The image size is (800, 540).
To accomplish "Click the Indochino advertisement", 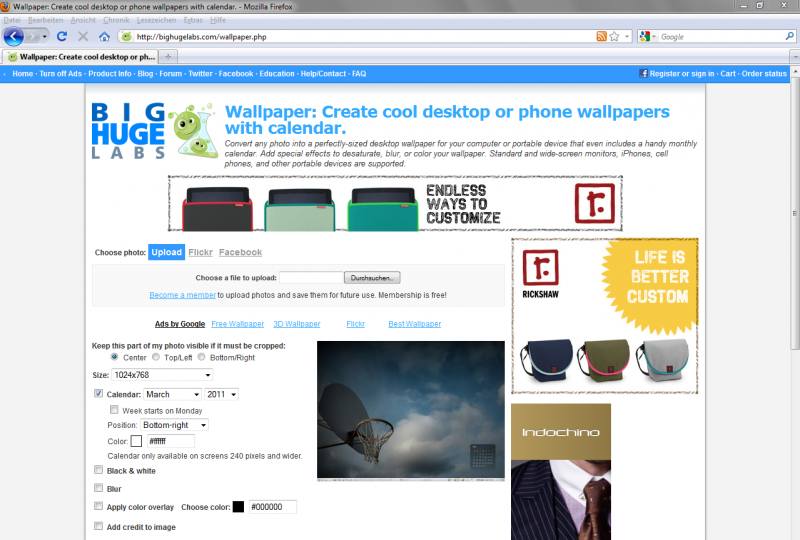I will (x=561, y=472).
